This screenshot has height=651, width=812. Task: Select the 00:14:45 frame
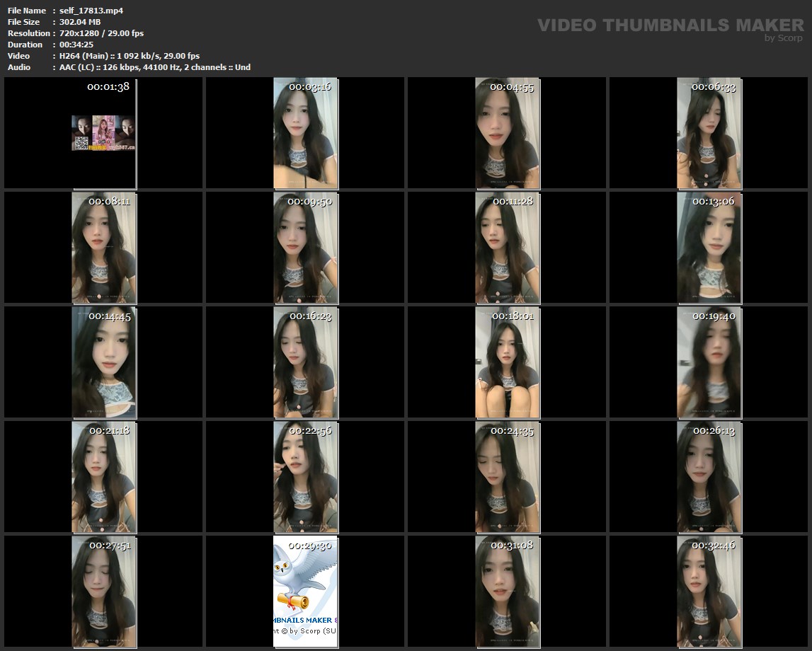pos(103,362)
